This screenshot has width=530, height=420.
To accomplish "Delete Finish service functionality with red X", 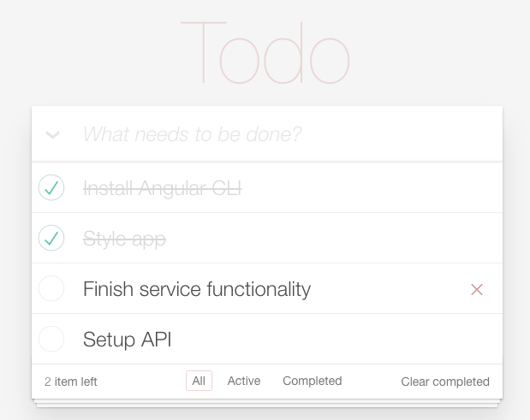I will click(477, 289).
